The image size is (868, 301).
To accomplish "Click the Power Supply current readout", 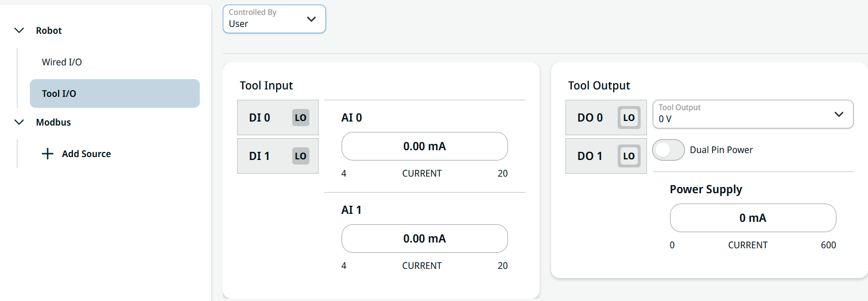I will [x=753, y=218].
